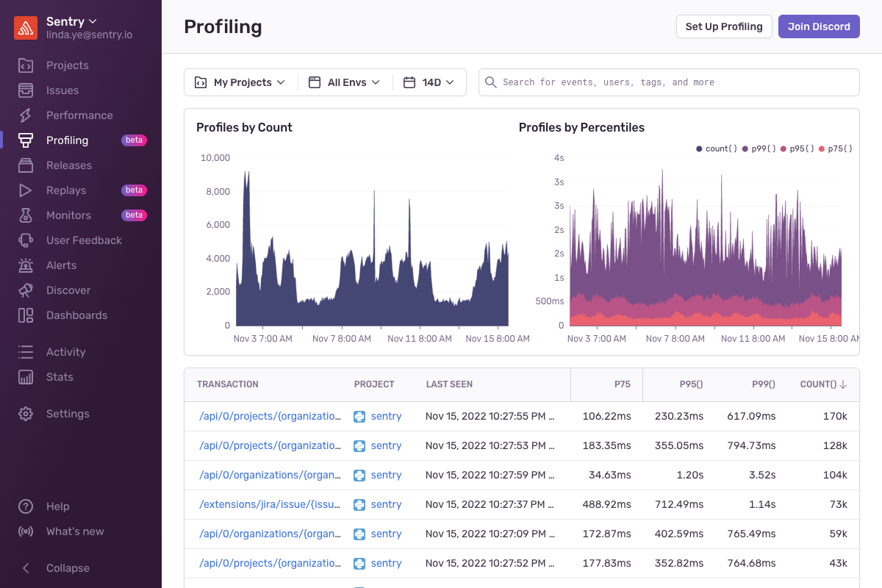Image resolution: width=882 pixels, height=588 pixels.
Task: Click the Performance lightning bolt icon
Action: (26, 115)
